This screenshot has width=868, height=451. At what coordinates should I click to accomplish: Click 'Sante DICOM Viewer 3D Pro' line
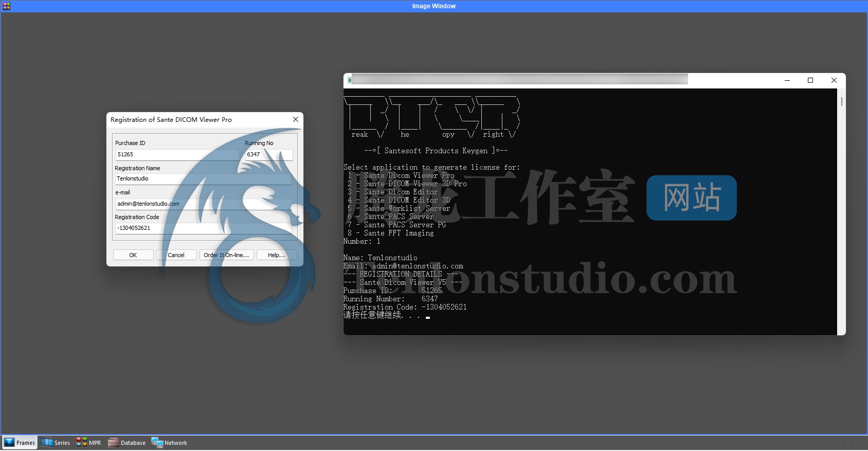[407, 184]
